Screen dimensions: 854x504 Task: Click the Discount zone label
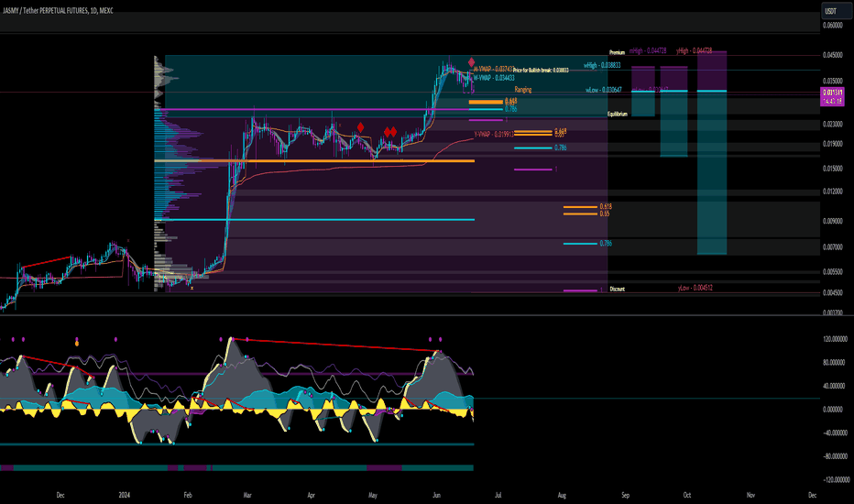(x=617, y=289)
